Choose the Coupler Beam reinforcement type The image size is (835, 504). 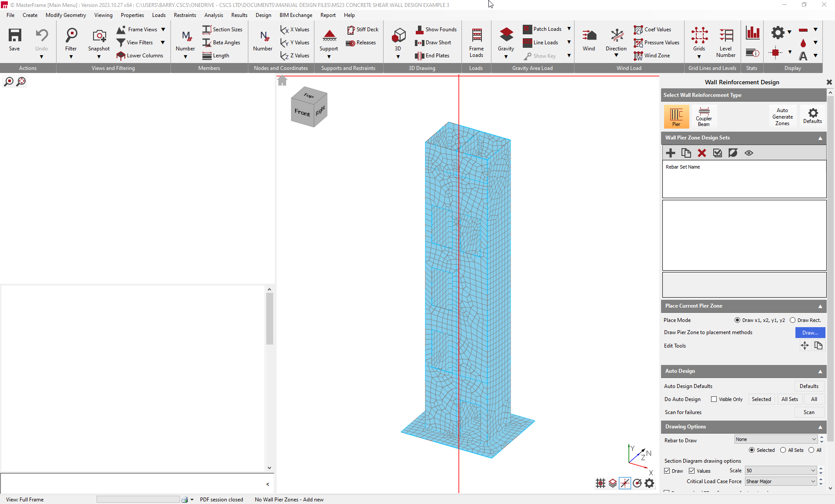coord(703,117)
